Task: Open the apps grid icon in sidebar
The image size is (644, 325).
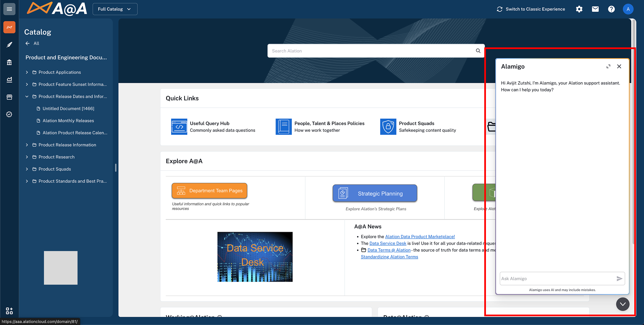Action: pyautogui.click(x=9, y=311)
